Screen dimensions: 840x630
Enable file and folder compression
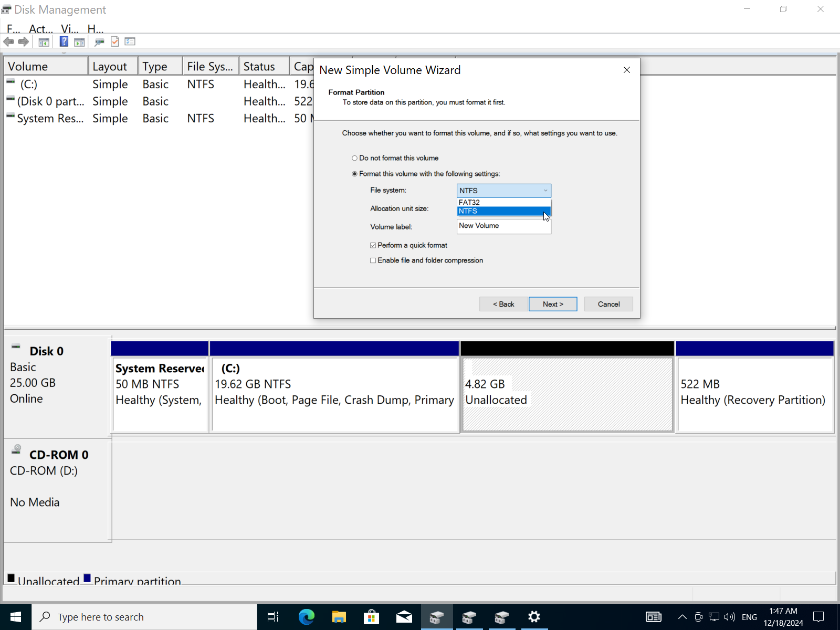[x=373, y=260]
